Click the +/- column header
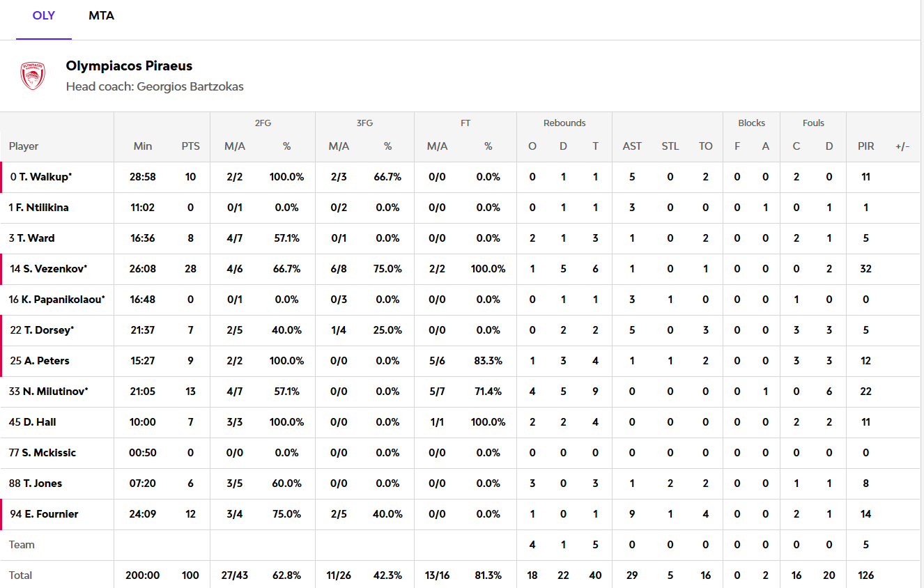924x588 pixels. 902,146
